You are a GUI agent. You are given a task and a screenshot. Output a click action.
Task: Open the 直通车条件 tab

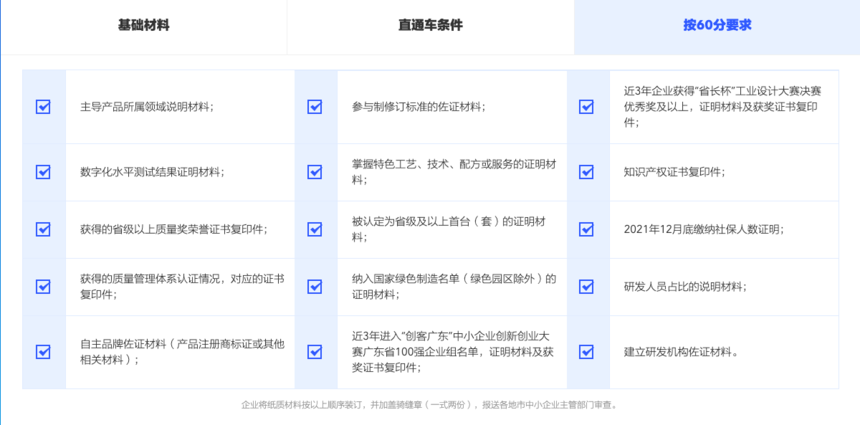point(430,26)
